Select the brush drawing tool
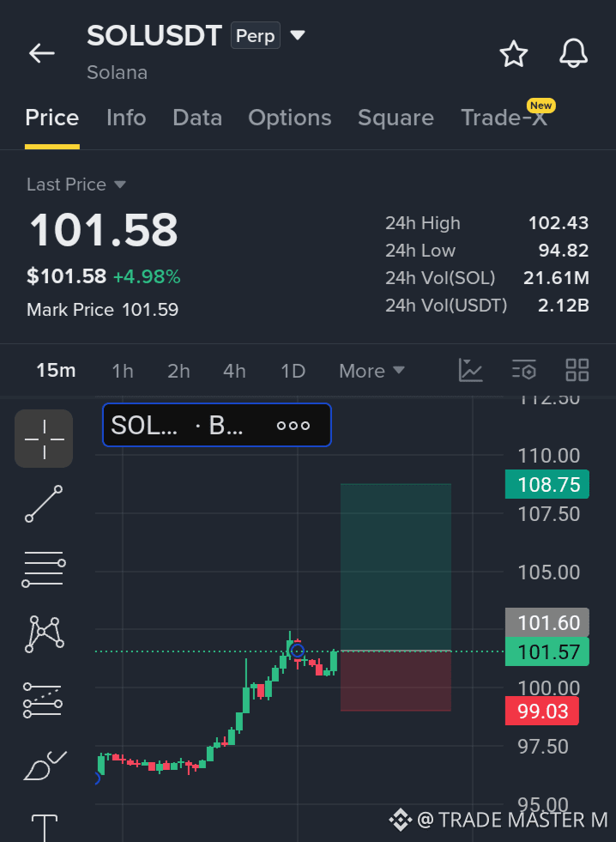Image resolution: width=616 pixels, height=842 pixels. [x=45, y=766]
